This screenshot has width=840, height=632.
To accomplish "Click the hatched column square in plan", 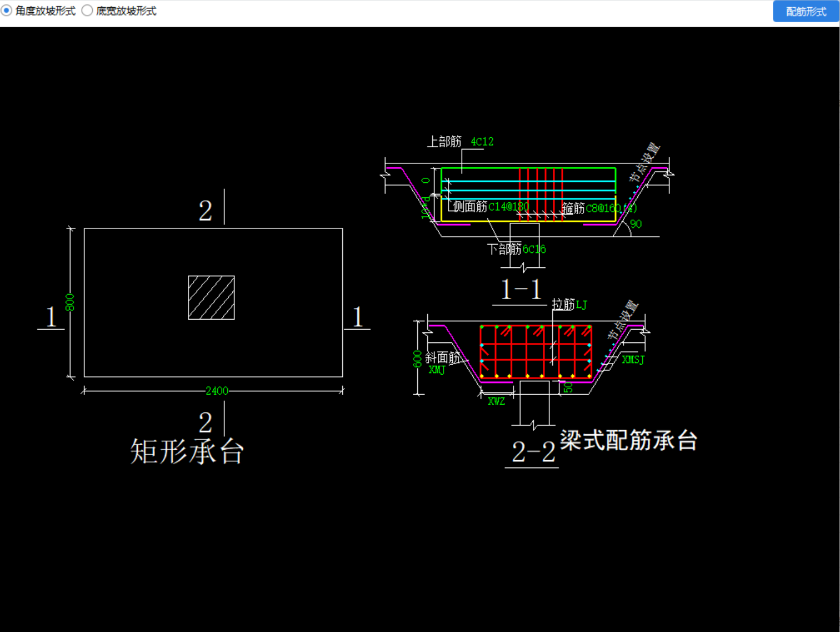I will coord(211,297).
